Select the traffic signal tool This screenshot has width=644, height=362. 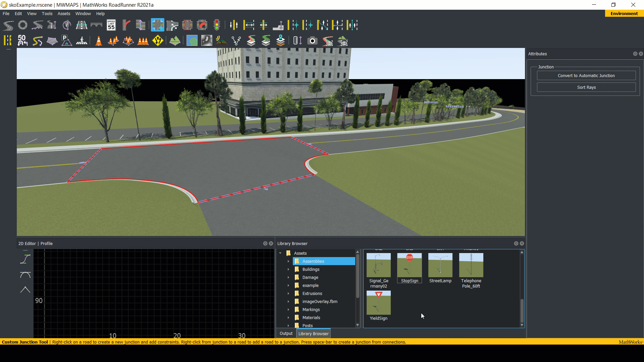pos(217,25)
